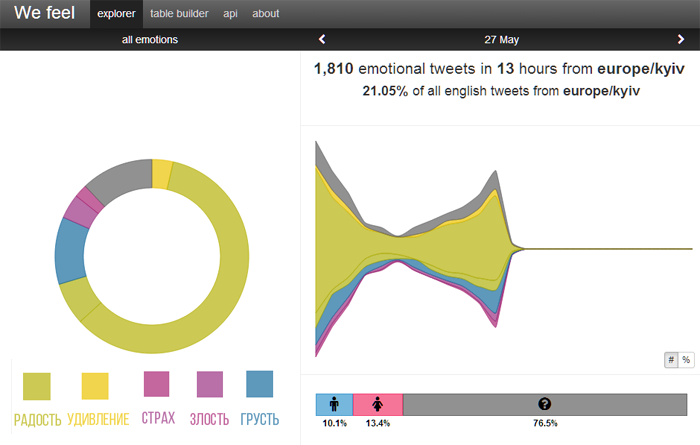Go to the previous day arrow
700x445 pixels.
click(322, 40)
